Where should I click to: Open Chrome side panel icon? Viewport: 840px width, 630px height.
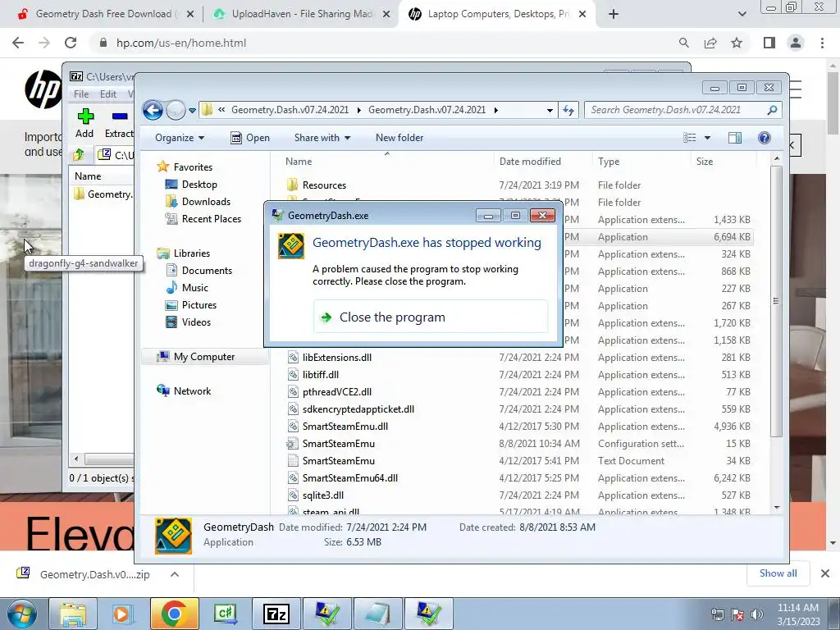click(x=769, y=43)
